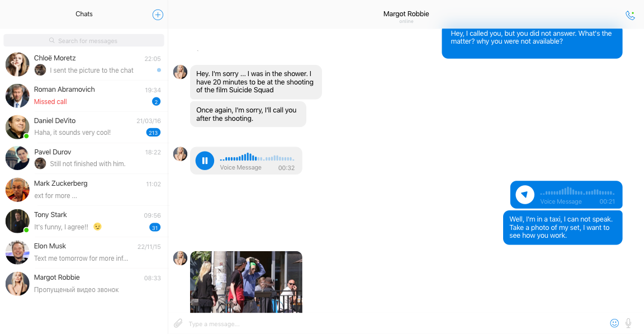This screenshot has height=334, width=644.
Task: Attach a file with the paperclip icon
Action: click(x=178, y=323)
